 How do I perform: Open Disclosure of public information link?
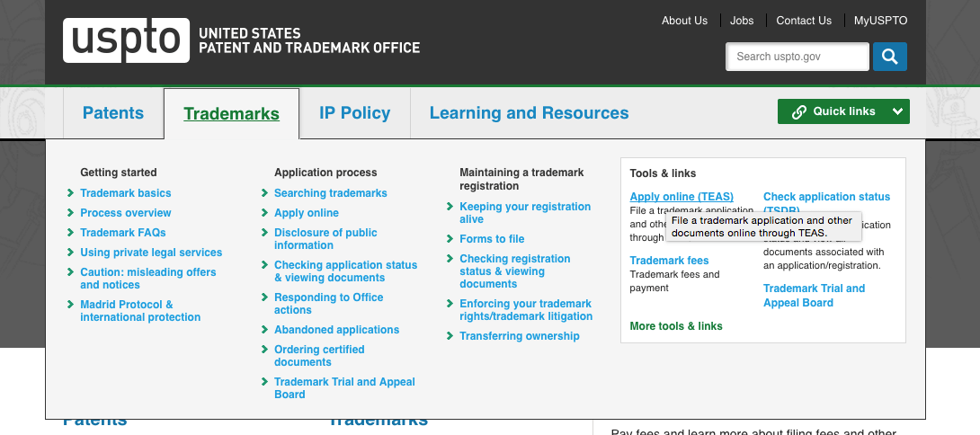tap(325, 239)
